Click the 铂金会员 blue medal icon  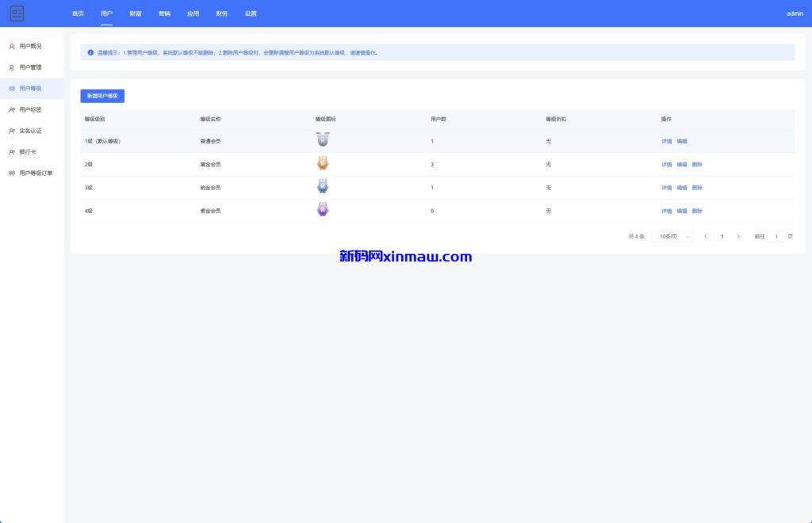[323, 187]
